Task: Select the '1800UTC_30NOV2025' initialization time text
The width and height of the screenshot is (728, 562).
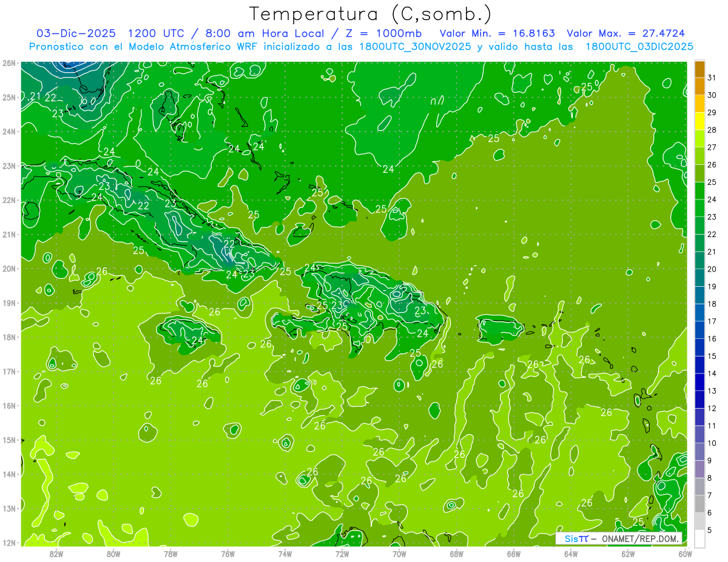Action: [x=414, y=47]
